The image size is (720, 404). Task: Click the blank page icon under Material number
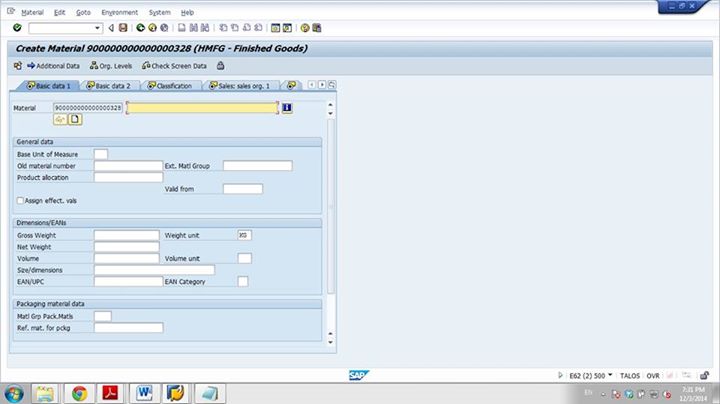75,119
